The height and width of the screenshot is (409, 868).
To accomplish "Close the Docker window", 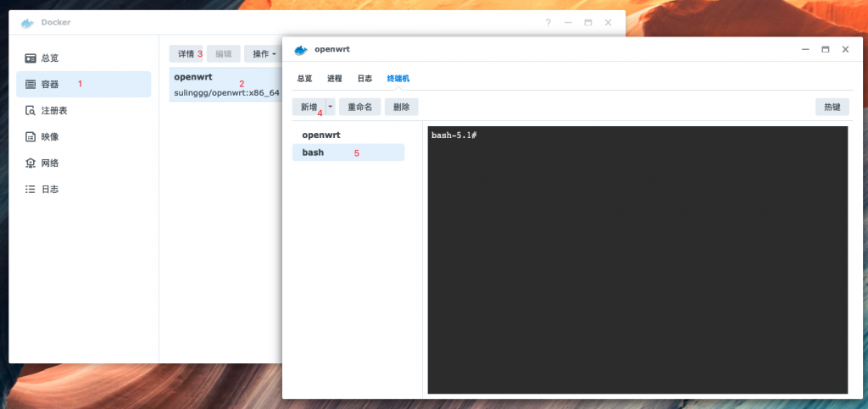I will [608, 23].
